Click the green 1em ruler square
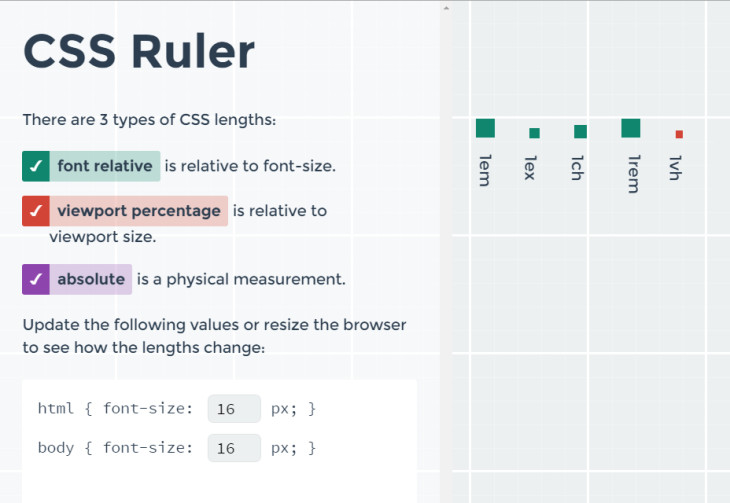Image resolution: width=730 pixels, height=503 pixels. coord(485,128)
